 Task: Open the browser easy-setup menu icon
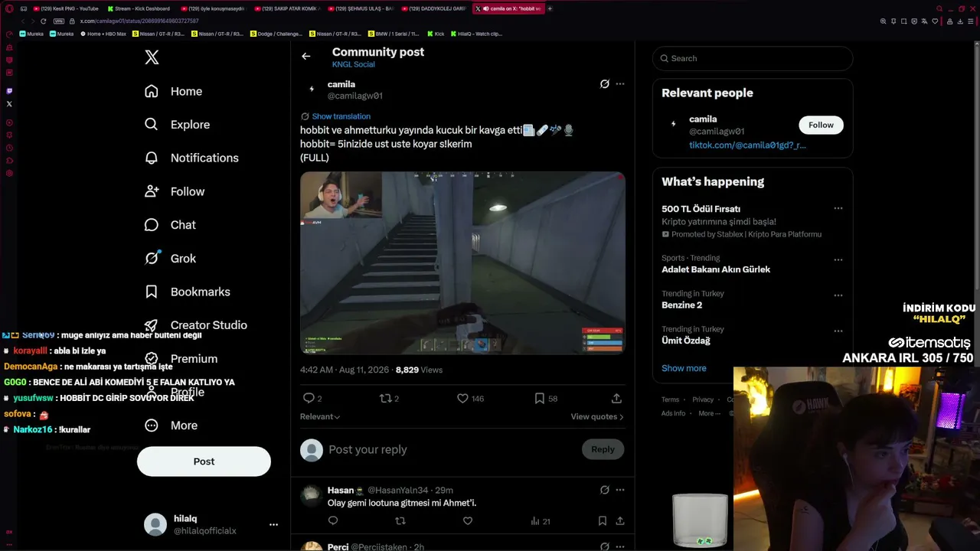[970, 21]
